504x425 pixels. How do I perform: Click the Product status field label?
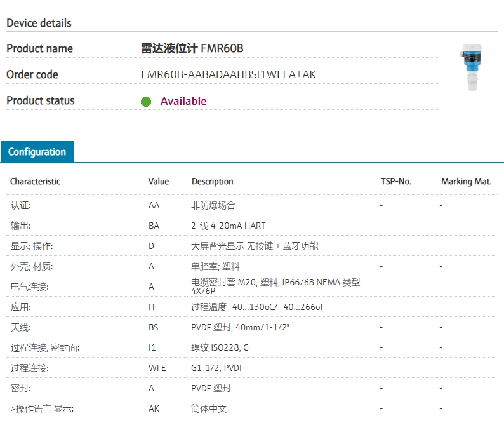41,100
